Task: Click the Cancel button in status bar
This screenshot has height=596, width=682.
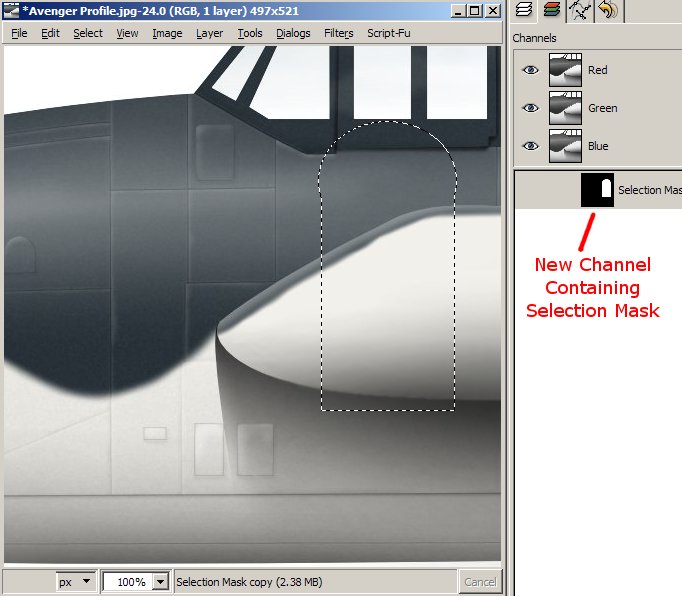Action: coord(480,582)
